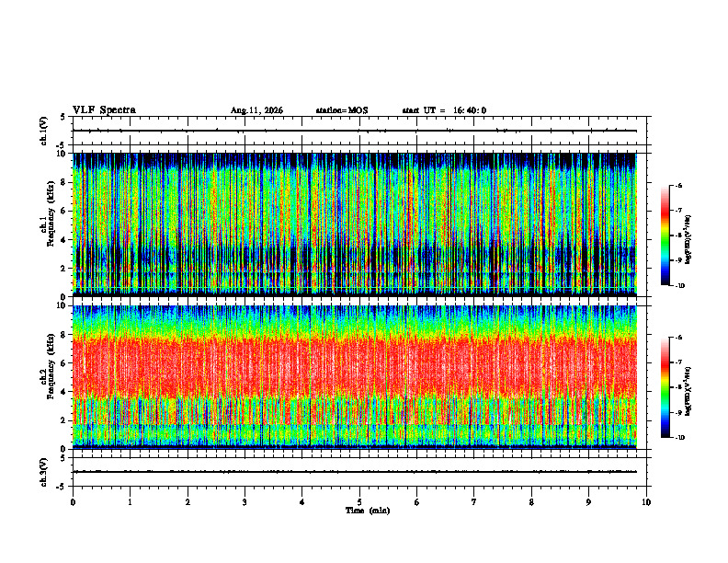Click the Time (min) axis label

tap(368, 511)
